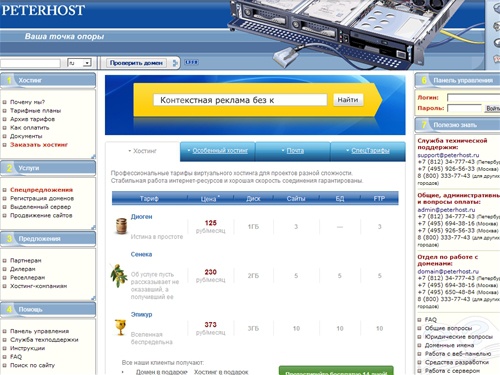The width and height of the screenshot is (500, 375).
Task: Click domain@peterhost.ru email link
Action: [x=448, y=271]
